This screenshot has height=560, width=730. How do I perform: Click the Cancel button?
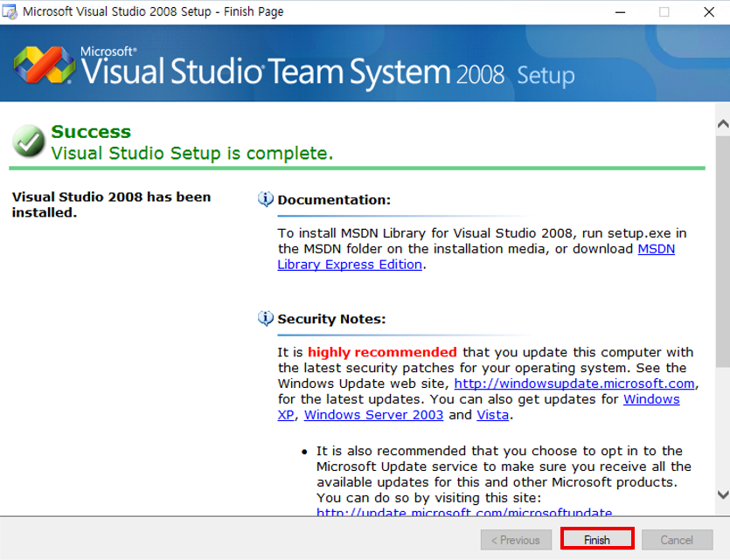677,540
